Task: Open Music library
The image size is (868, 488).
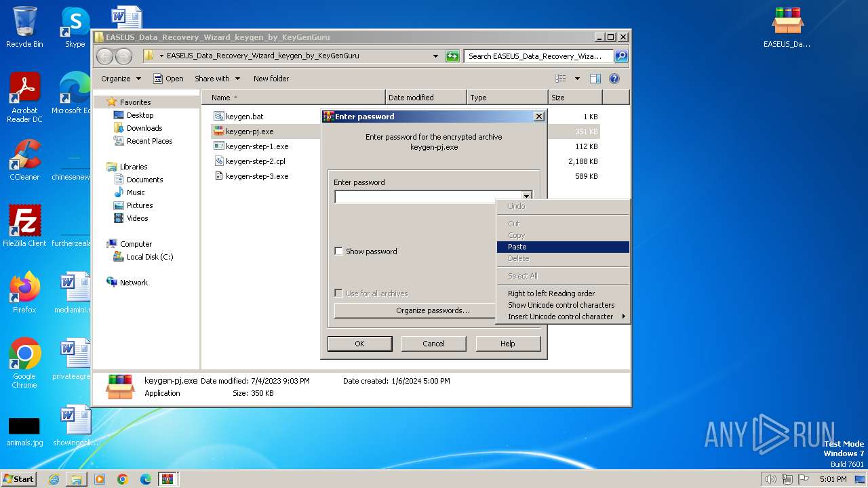Action: click(136, 192)
